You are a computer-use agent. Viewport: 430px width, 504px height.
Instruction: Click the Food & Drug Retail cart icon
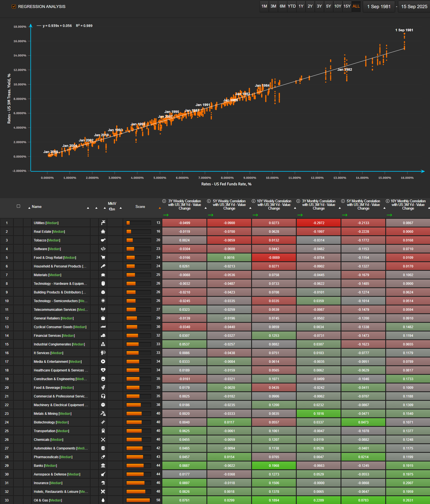(x=103, y=258)
